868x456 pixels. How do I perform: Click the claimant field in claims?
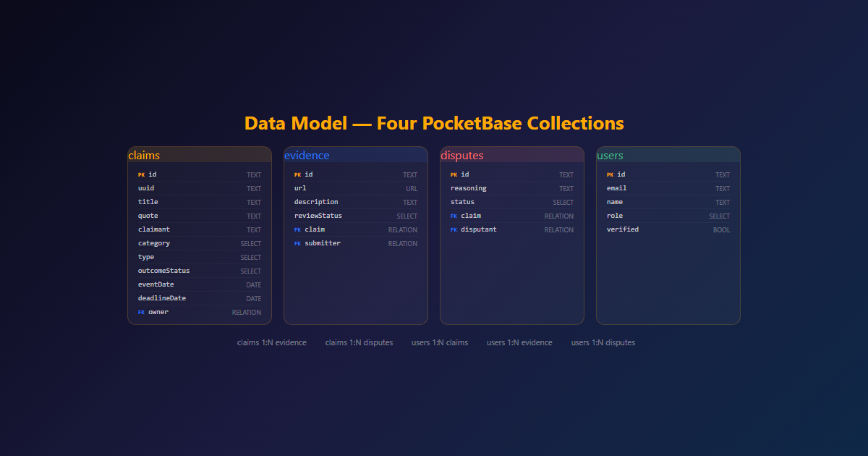pos(200,229)
